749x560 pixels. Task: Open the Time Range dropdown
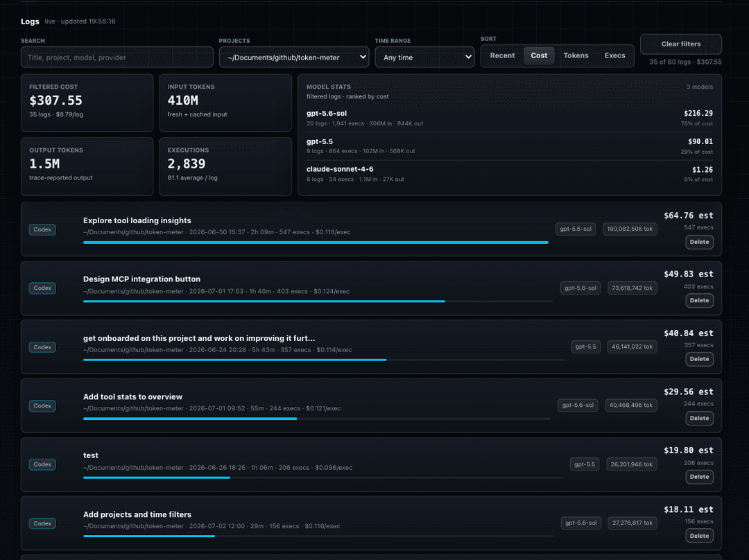point(424,58)
